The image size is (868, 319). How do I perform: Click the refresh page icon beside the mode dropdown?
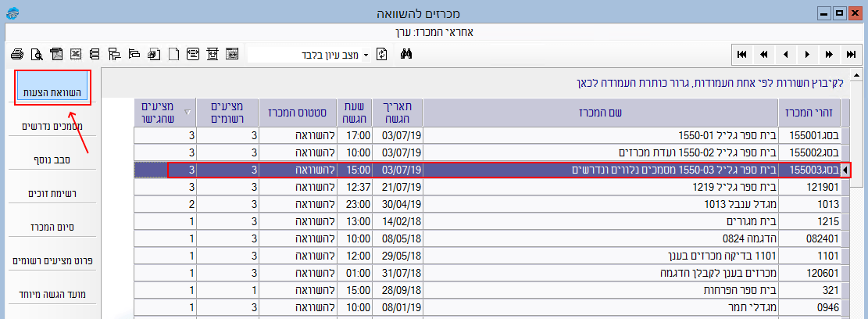(382, 54)
